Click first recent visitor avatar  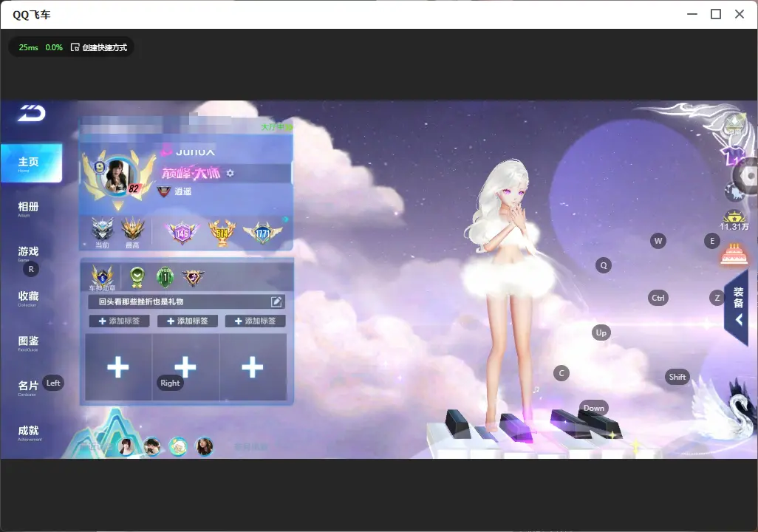pos(126,446)
